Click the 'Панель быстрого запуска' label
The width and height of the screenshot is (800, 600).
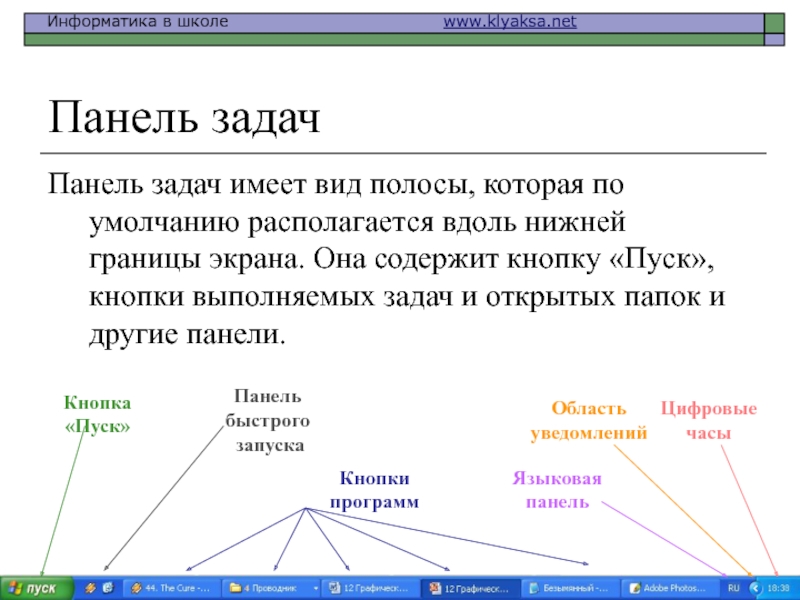coord(269,421)
